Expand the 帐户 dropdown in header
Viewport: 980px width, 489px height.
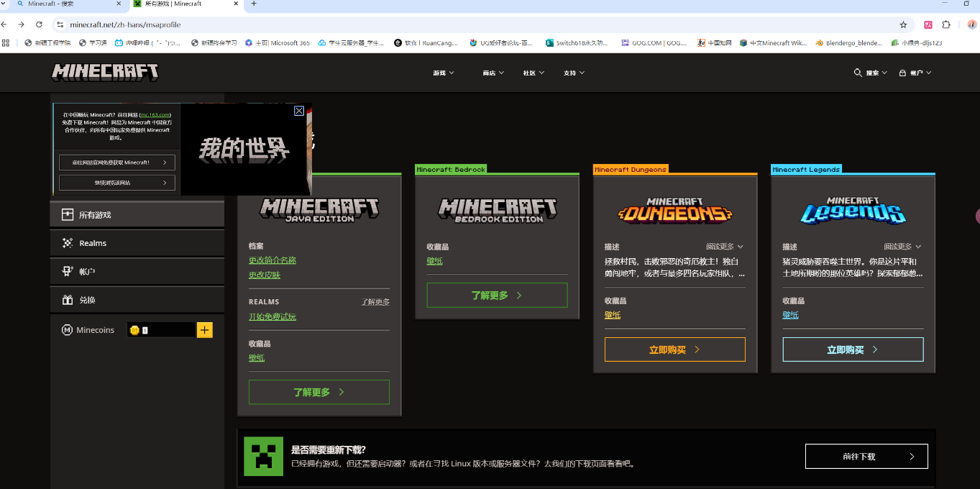pyautogui.click(x=921, y=73)
